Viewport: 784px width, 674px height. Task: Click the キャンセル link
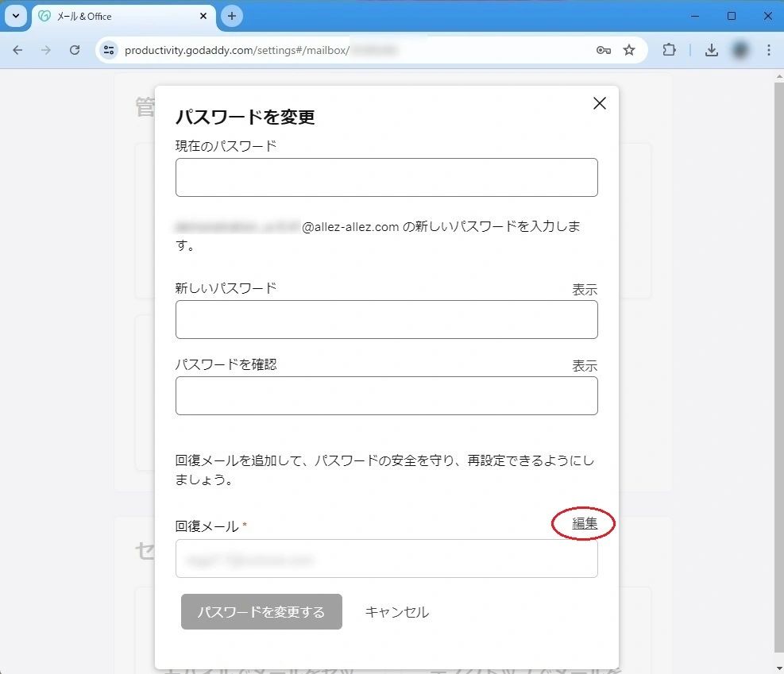396,612
